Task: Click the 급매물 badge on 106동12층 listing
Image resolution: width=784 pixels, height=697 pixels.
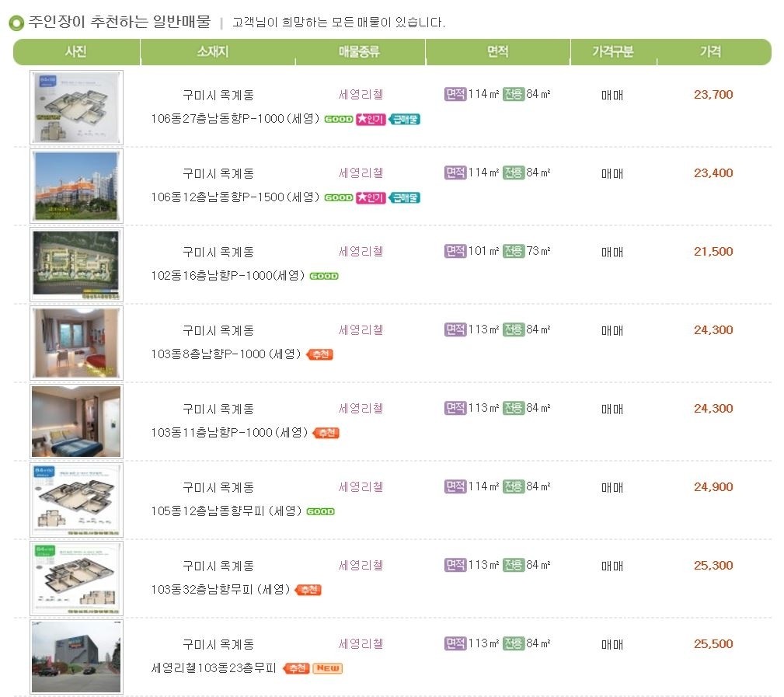Action: pos(404,198)
